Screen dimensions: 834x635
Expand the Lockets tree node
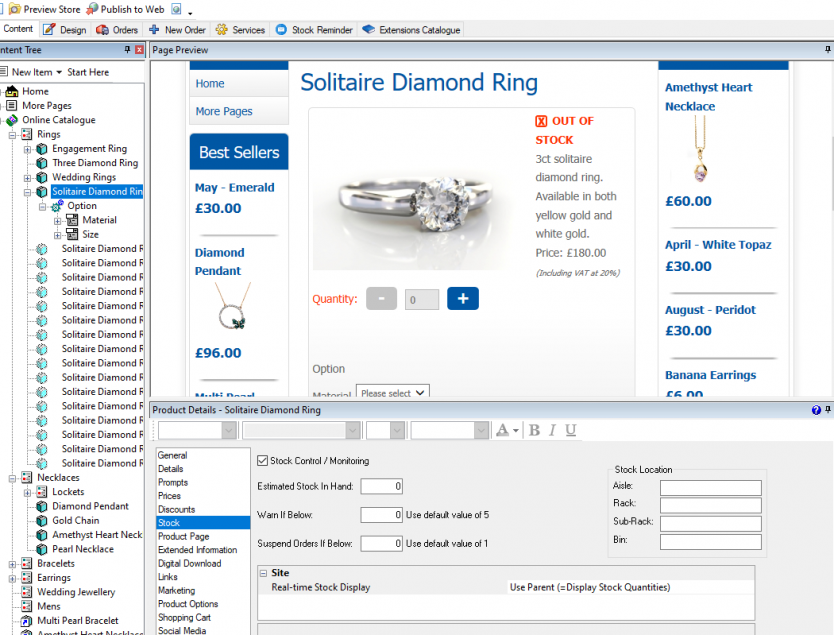click(28, 492)
